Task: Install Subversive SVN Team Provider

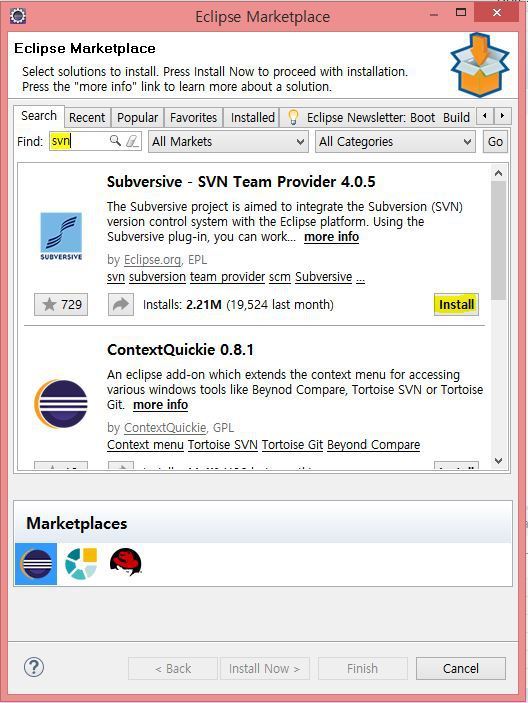Action: pos(456,305)
